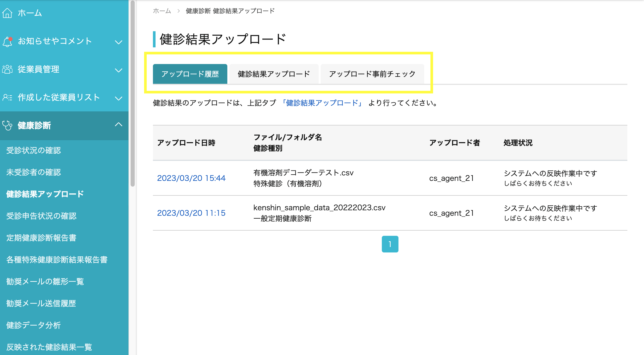The width and height of the screenshot is (644, 355).
Task: Go to page 1 in pagination
Action: click(x=390, y=244)
